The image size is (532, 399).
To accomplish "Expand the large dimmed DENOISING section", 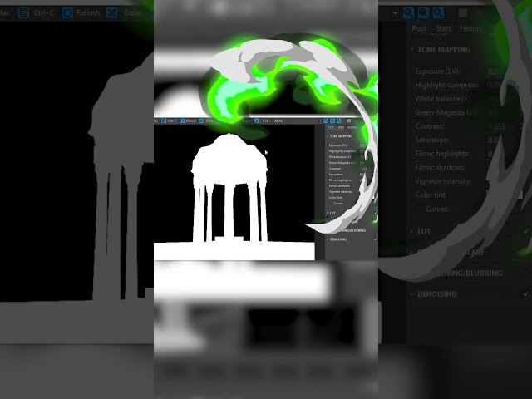I will click(411, 293).
